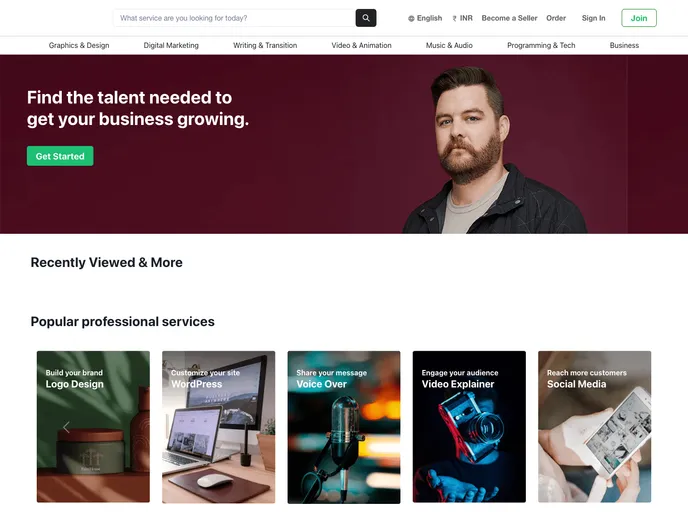The width and height of the screenshot is (688, 512).
Task: Open the Logo Design service card
Action: coord(93,426)
